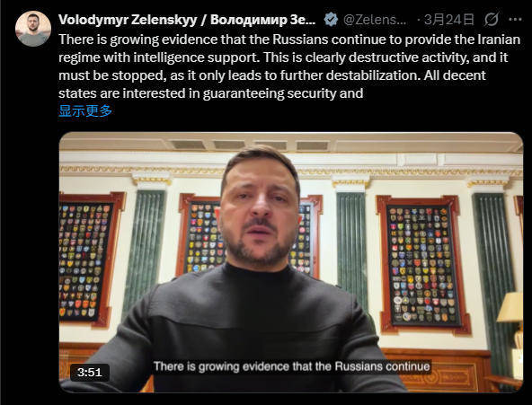Open the Volodymyr Zelenskyy display name
Screen dimensions: 532x405
(187, 20)
